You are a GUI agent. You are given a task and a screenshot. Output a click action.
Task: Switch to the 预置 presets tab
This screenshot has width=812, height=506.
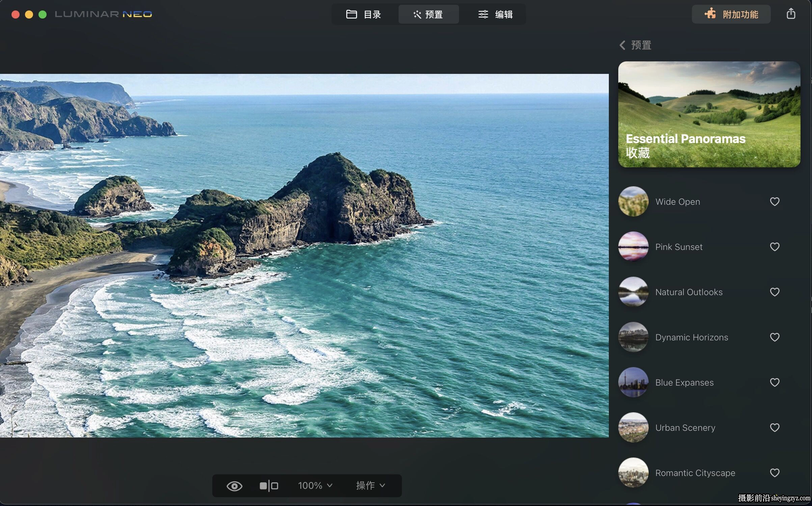pos(428,14)
